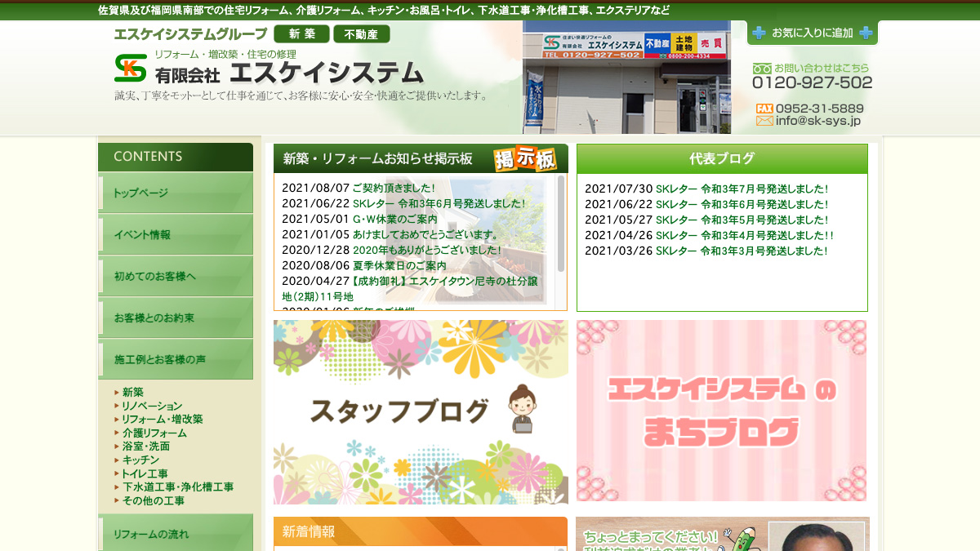The image size is (980, 551).
Task: Click the SK company logo icon
Action: click(x=131, y=68)
